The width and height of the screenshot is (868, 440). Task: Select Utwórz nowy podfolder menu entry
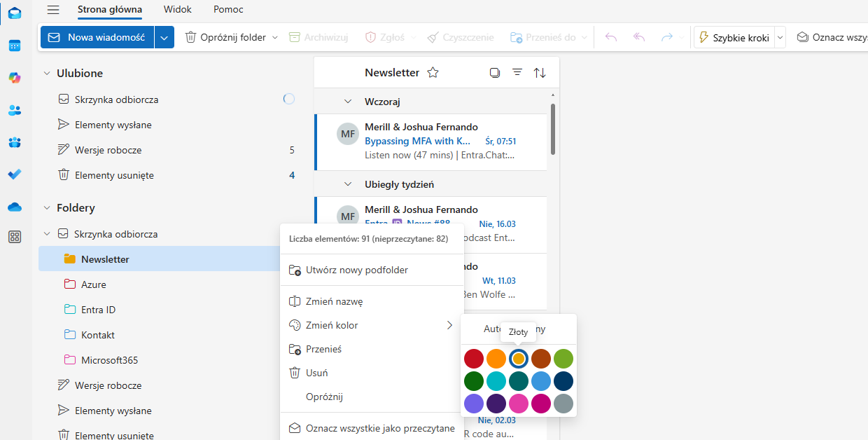[356, 270]
